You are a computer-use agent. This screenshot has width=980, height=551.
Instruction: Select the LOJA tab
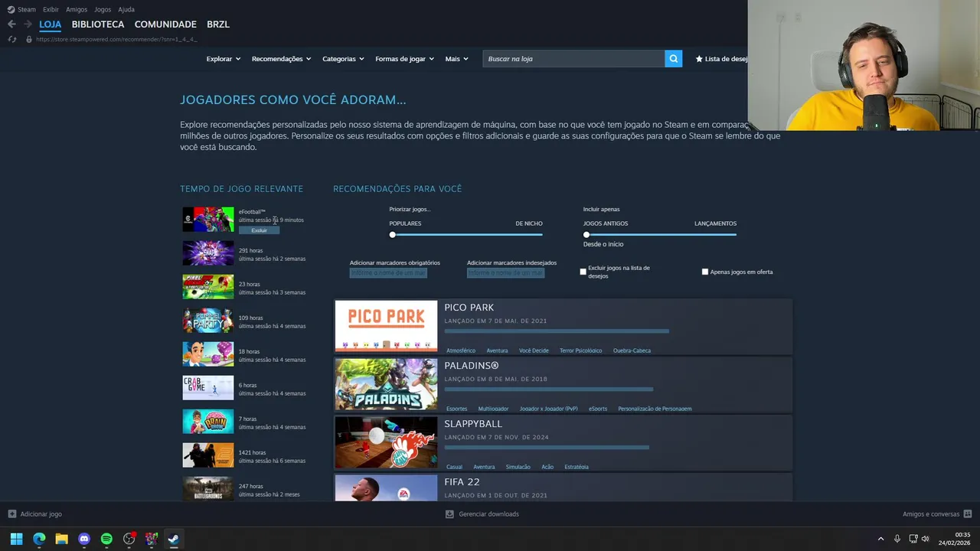51,24
